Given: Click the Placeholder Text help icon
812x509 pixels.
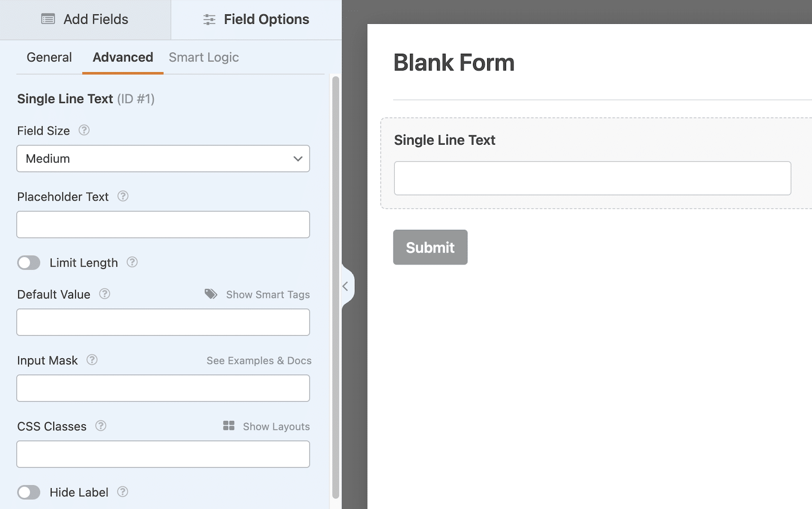Looking at the screenshot, I should coord(122,197).
